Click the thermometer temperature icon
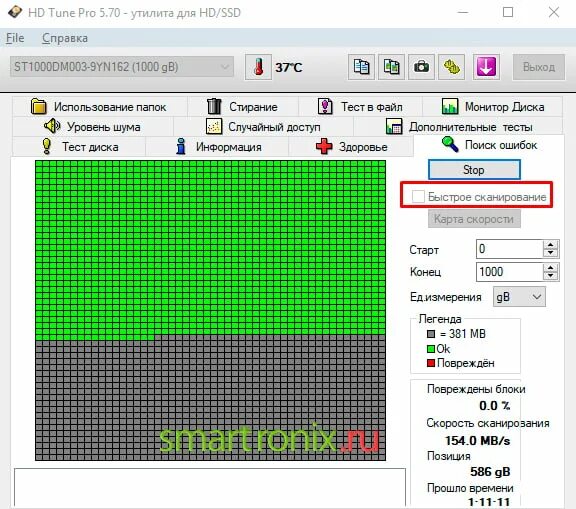Screen dimensions: 576x509 pyautogui.click(x=258, y=67)
